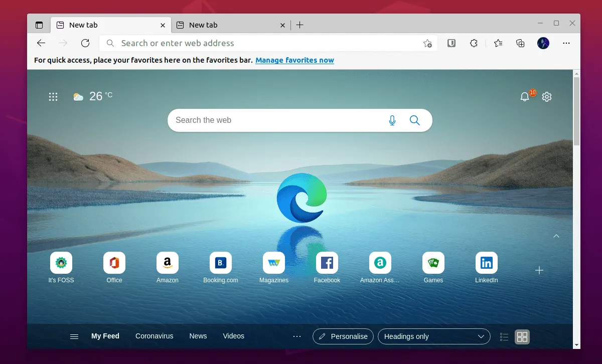Open the Manage favorites now link

coord(294,60)
